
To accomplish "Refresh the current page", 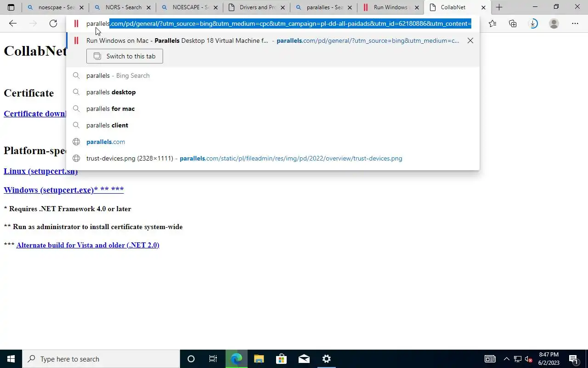I will [53, 23].
